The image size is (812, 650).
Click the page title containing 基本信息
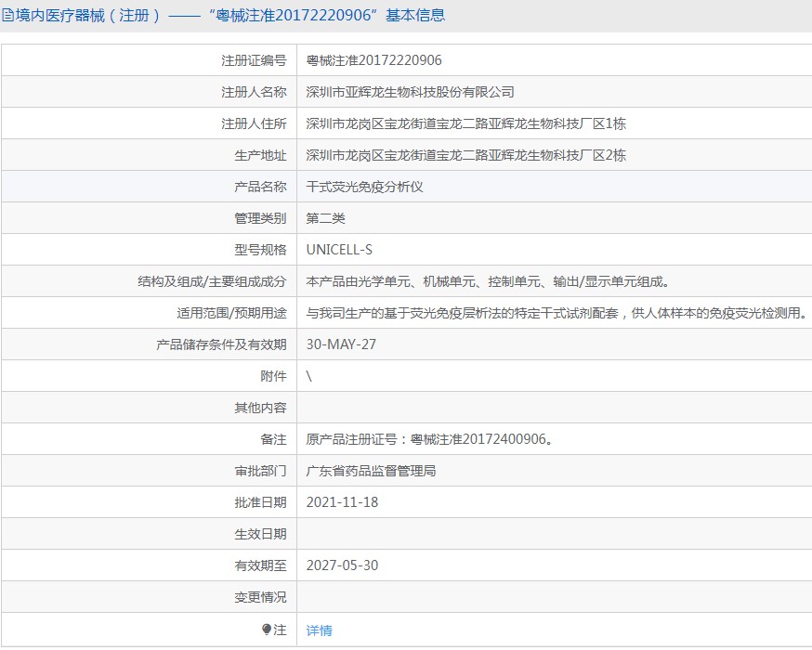pos(229,15)
